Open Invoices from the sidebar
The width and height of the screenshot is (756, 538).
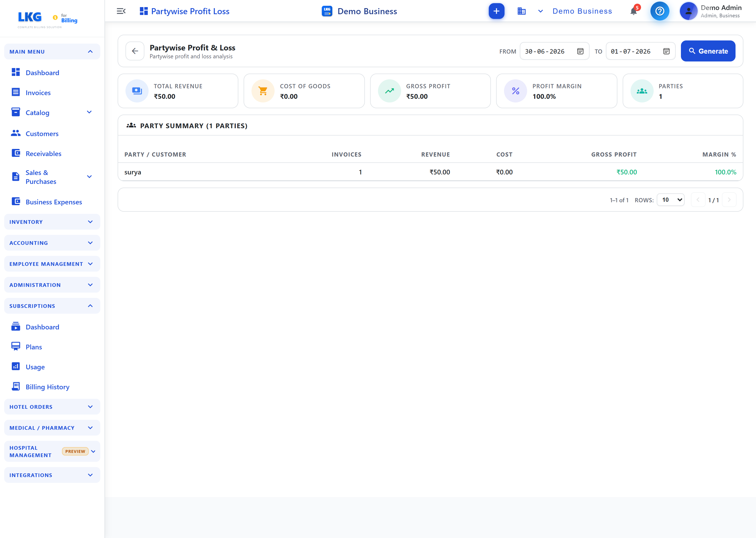point(38,93)
